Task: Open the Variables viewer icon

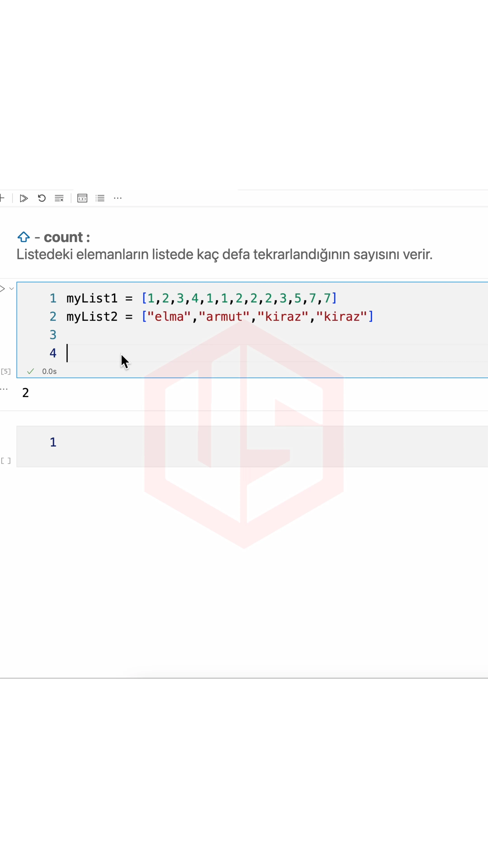Action: pyautogui.click(x=82, y=198)
